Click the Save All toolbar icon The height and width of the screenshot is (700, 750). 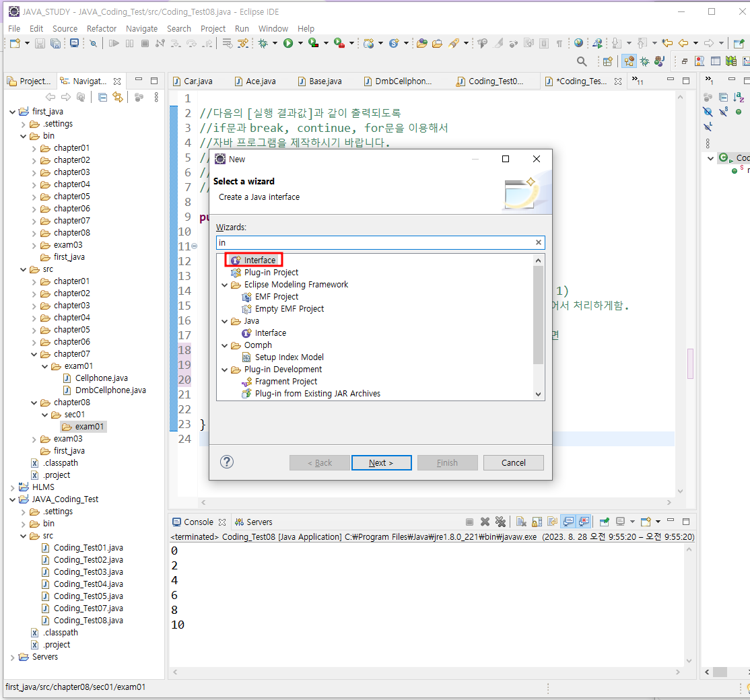tap(55, 44)
